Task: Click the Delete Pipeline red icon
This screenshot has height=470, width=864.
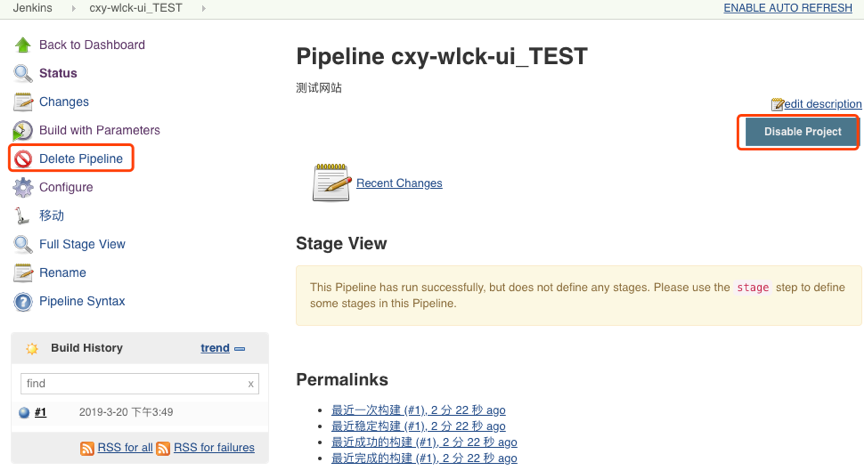Action: point(22,159)
